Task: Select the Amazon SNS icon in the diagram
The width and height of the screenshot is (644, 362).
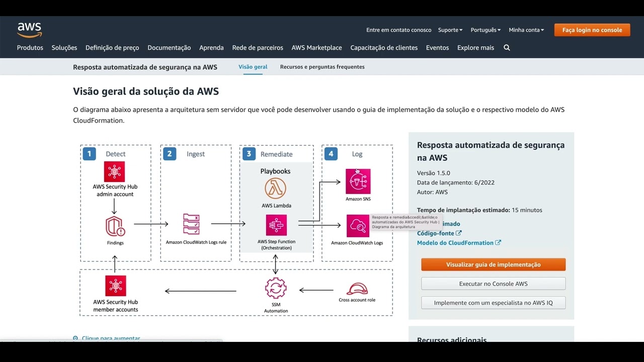Action: point(358,182)
